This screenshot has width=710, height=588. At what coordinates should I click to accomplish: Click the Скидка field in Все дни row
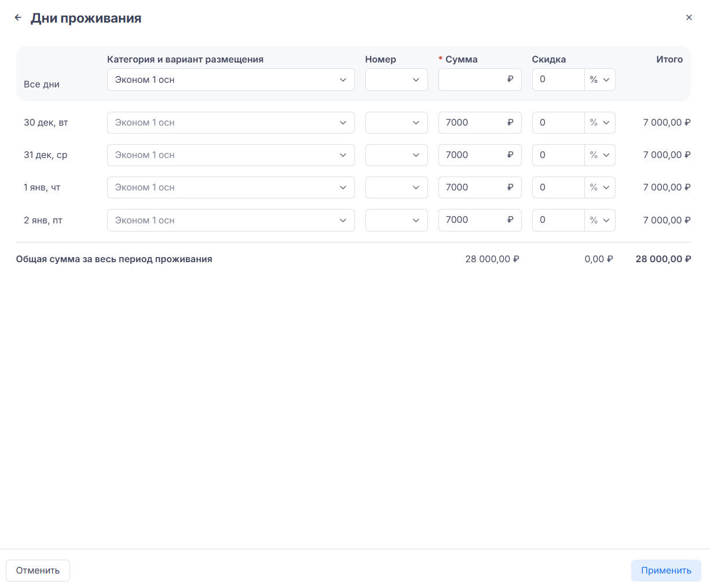558,80
